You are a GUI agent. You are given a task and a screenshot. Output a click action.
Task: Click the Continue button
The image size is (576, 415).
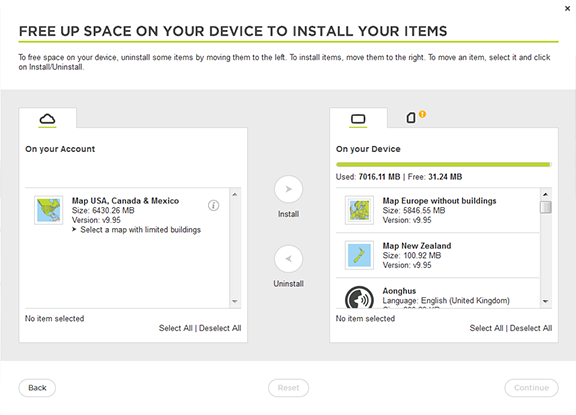531,388
